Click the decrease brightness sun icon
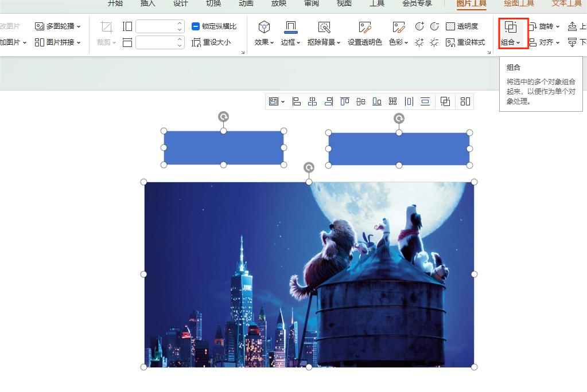 click(434, 42)
